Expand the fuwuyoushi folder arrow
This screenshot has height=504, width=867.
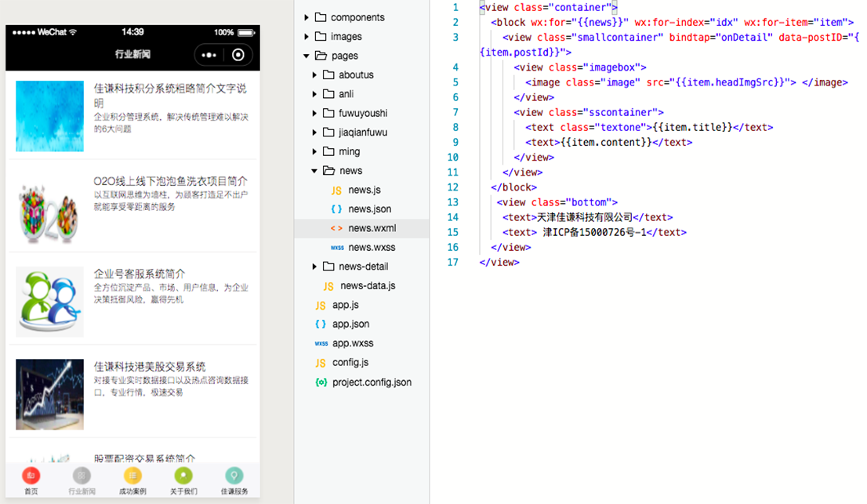pyautogui.click(x=314, y=113)
